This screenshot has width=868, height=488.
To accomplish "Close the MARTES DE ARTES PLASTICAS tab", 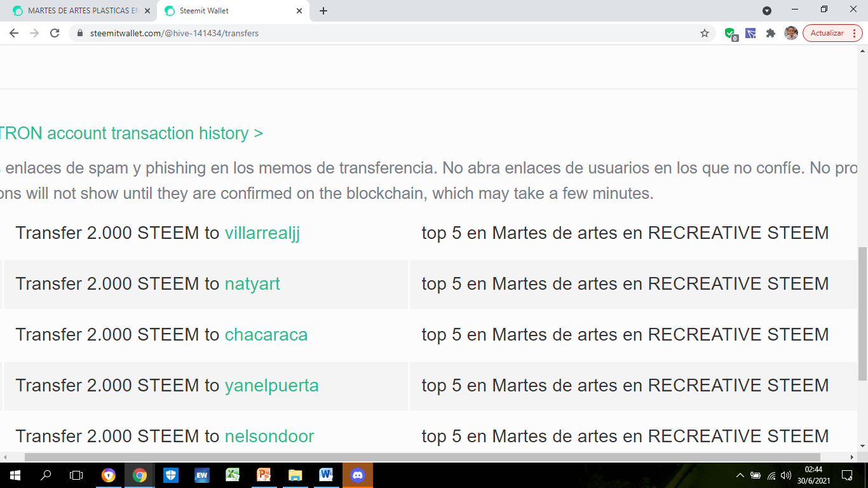I will point(147,11).
